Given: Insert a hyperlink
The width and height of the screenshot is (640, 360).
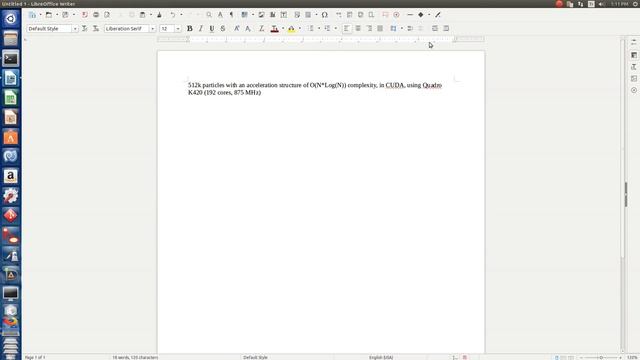Looking at the screenshot, I should 338,15.
